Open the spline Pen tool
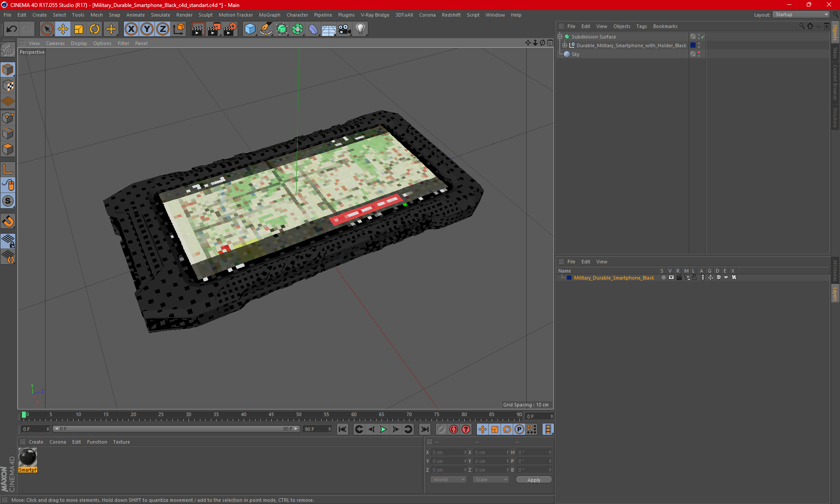 pyautogui.click(x=266, y=29)
